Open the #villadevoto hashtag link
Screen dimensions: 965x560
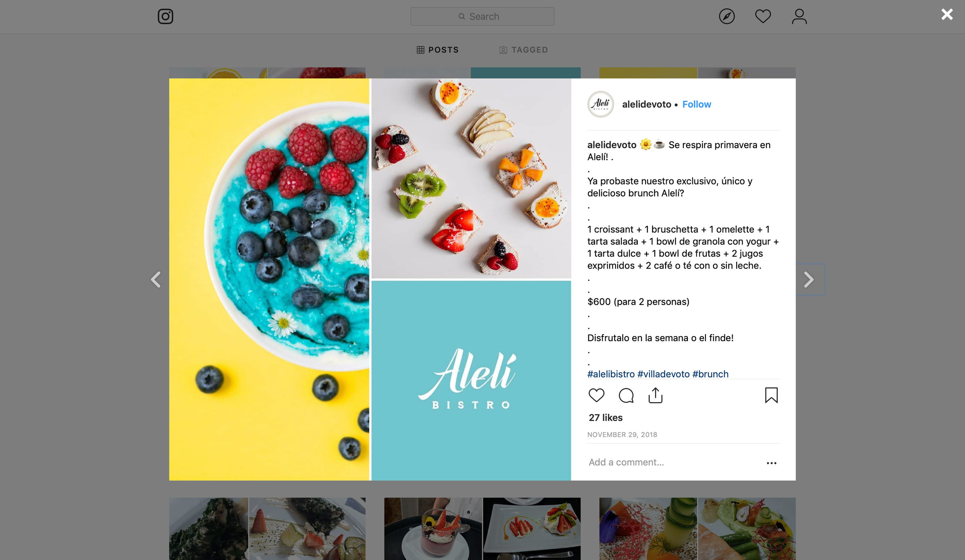(x=663, y=374)
